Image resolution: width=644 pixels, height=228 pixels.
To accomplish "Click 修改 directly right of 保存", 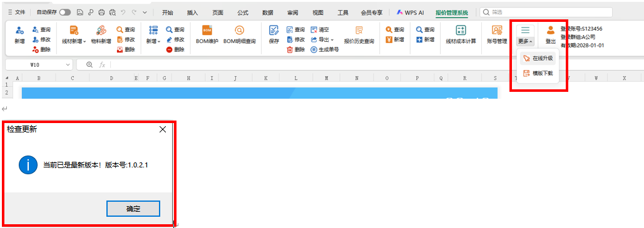I will (295, 40).
